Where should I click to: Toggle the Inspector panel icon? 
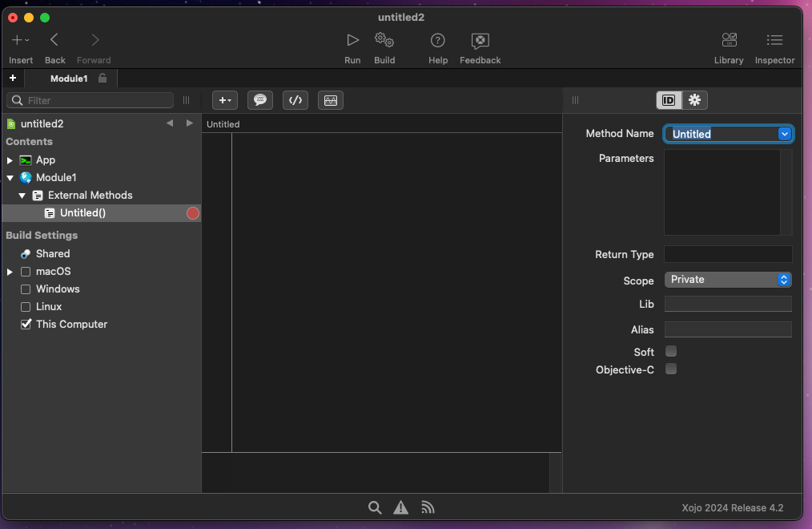coord(774,40)
